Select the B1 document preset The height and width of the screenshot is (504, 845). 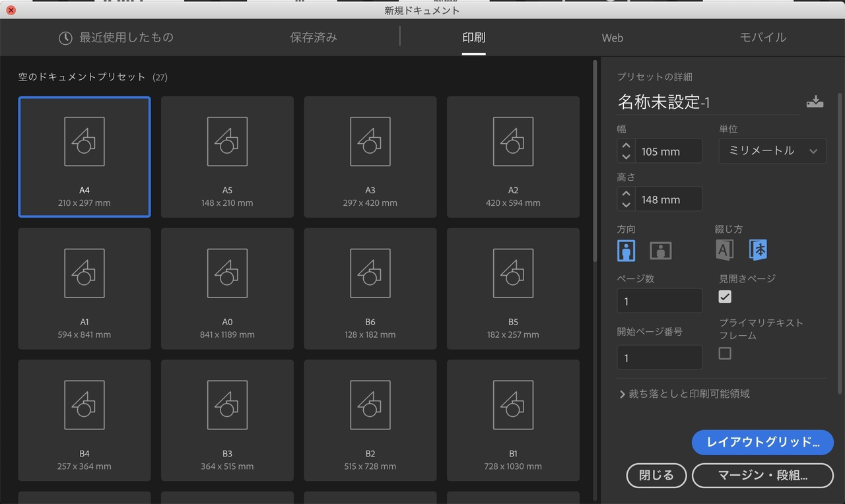pyautogui.click(x=513, y=420)
